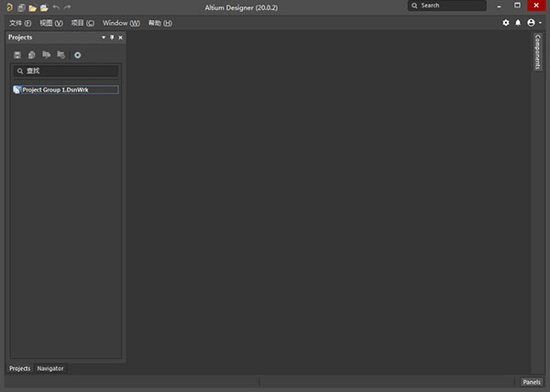The image size is (550, 392).
Task: Open settings with the gear icon
Action: (506, 22)
